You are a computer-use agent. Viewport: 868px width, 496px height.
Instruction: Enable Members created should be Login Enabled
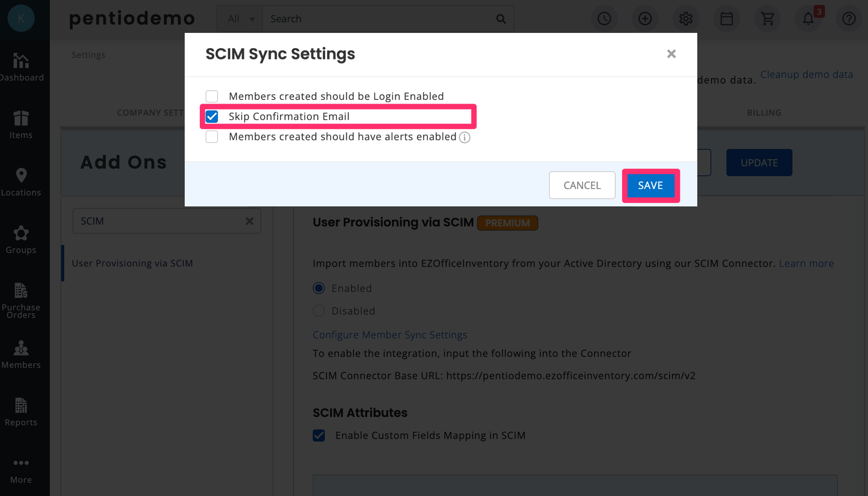point(212,96)
